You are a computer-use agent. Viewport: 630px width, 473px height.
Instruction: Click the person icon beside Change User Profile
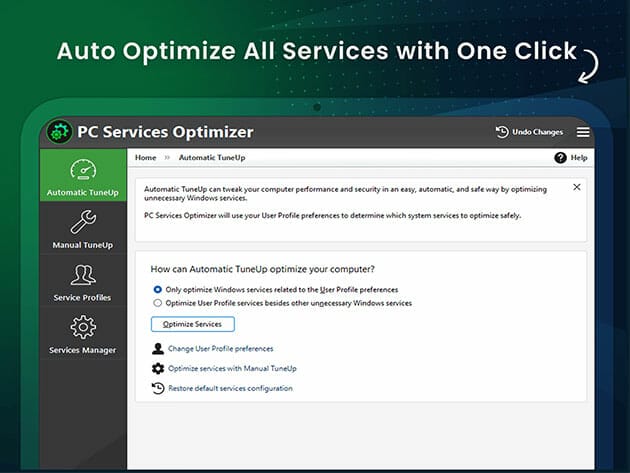157,348
